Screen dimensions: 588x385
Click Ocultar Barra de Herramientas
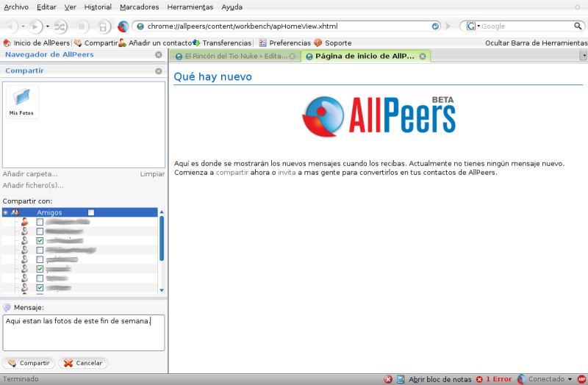click(x=537, y=43)
